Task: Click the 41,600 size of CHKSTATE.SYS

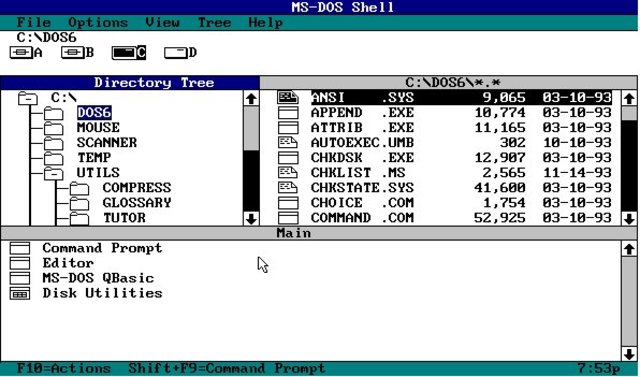Action: pyautogui.click(x=500, y=188)
